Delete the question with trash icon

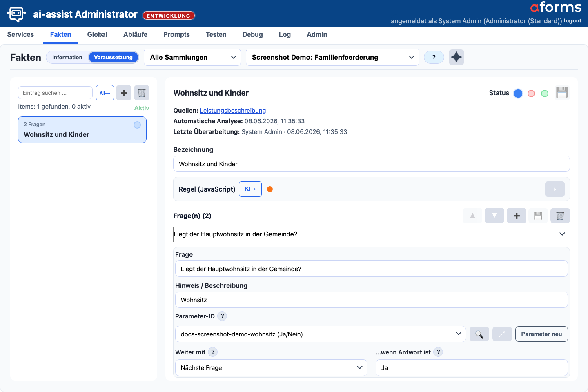coord(560,216)
